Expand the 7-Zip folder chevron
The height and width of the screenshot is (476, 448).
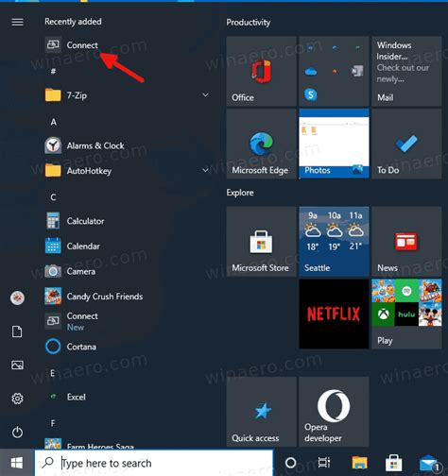[205, 94]
